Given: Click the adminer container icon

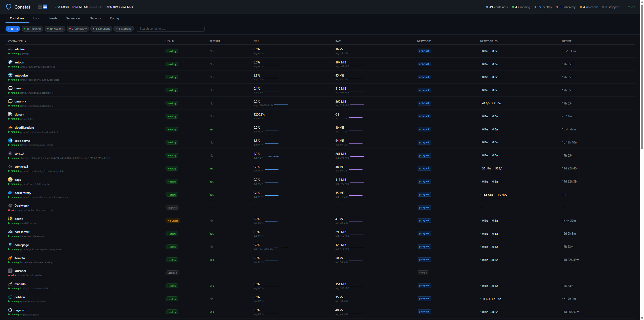Looking at the screenshot, I should tap(10, 49).
